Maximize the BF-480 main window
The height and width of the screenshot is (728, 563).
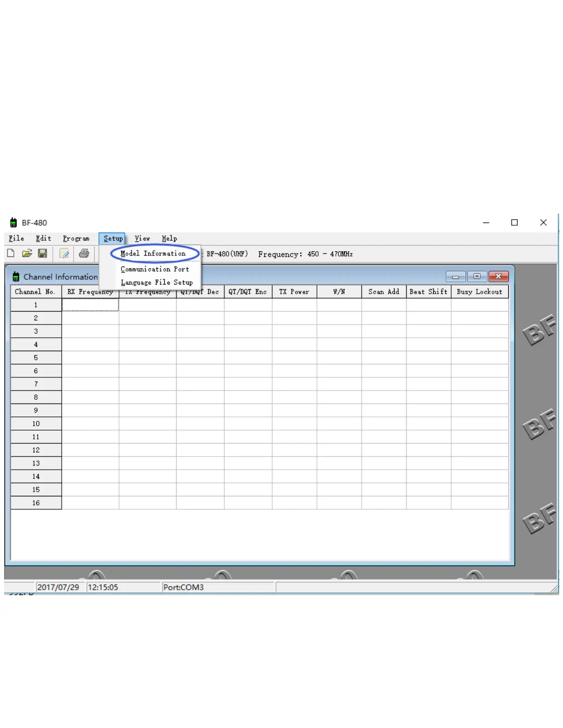click(x=515, y=222)
